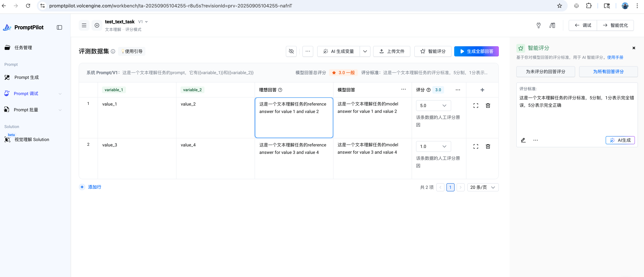Open Prompt 生成 in sidebar
Screen dimensions: 644x277
click(x=27, y=78)
